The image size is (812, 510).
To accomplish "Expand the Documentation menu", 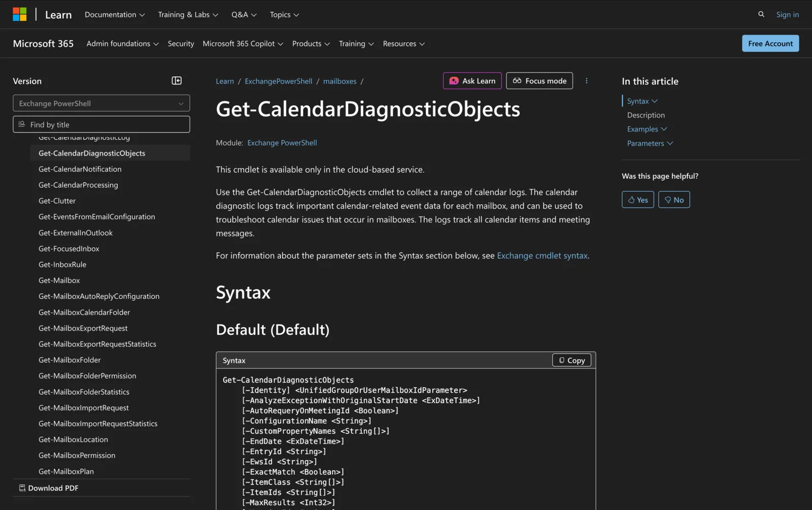I will 115,14.
